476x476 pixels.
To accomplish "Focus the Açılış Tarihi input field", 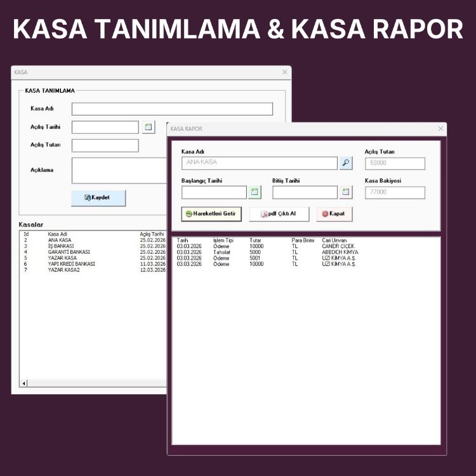I will pyautogui.click(x=105, y=127).
